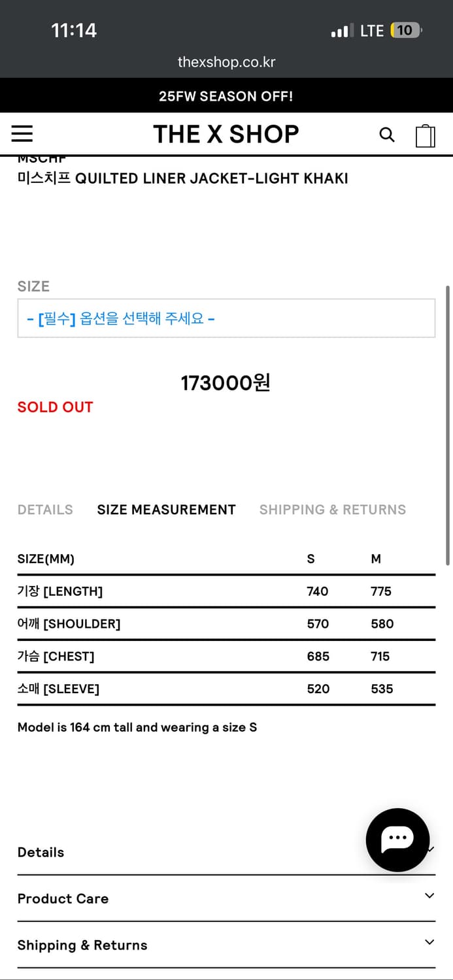The height and width of the screenshot is (980, 453).
Task: Tap the cellular signal indicator
Action: (341, 30)
